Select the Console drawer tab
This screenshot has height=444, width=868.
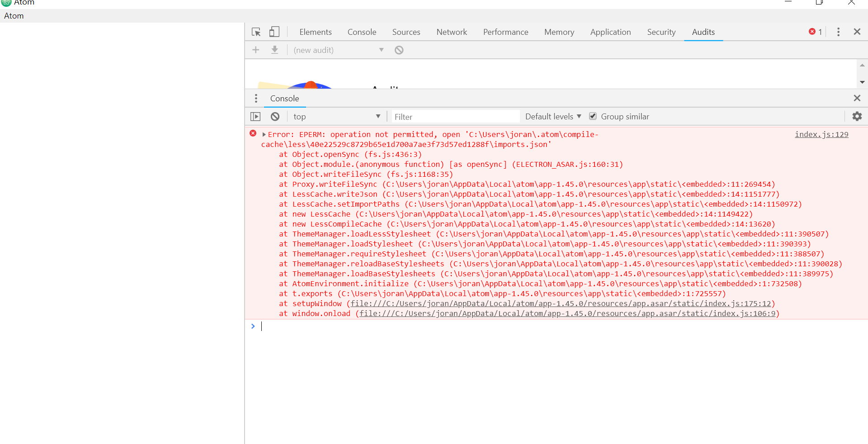point(284,99)
